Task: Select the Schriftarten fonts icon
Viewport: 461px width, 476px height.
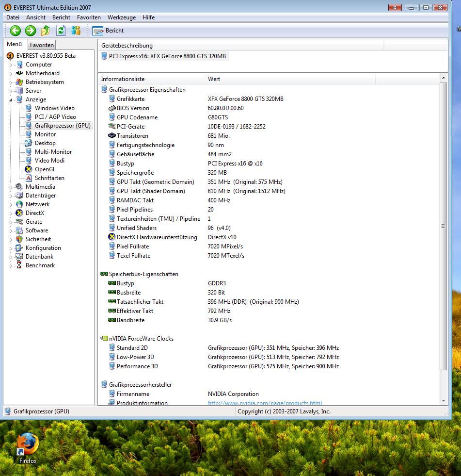Action: [x=29, y=178]
